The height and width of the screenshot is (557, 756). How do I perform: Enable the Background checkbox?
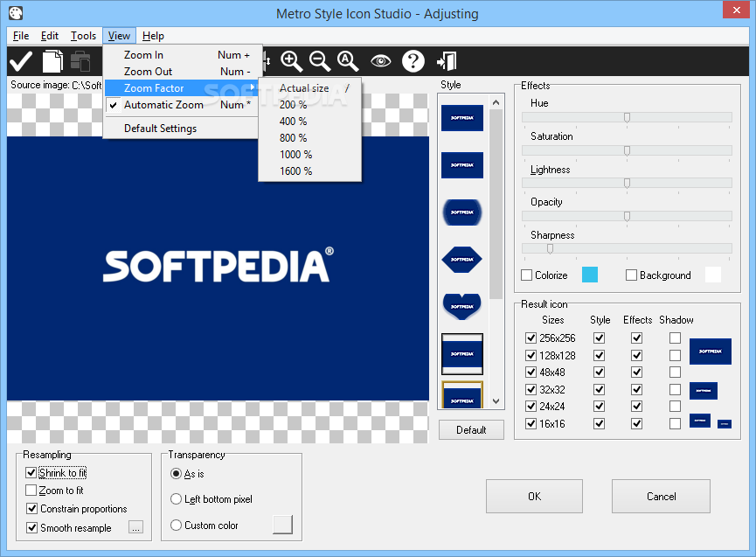pyautogui.click(x=631, y=275)
